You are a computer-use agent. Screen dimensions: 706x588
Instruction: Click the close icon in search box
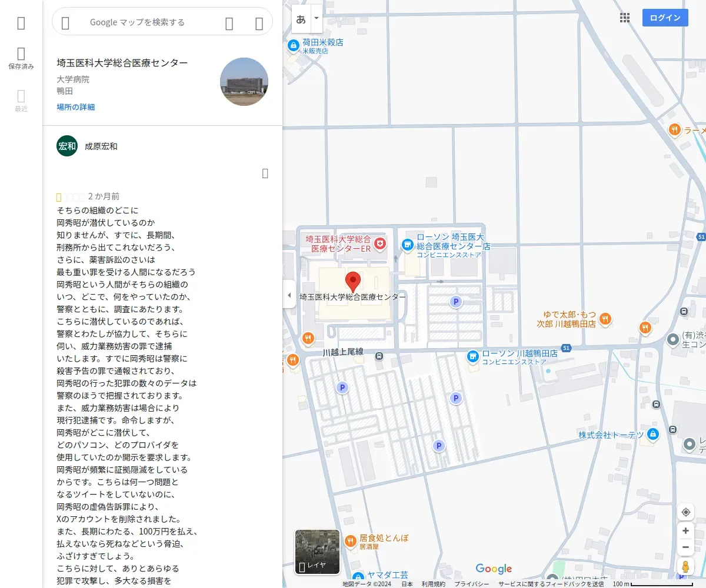(259, 23)
